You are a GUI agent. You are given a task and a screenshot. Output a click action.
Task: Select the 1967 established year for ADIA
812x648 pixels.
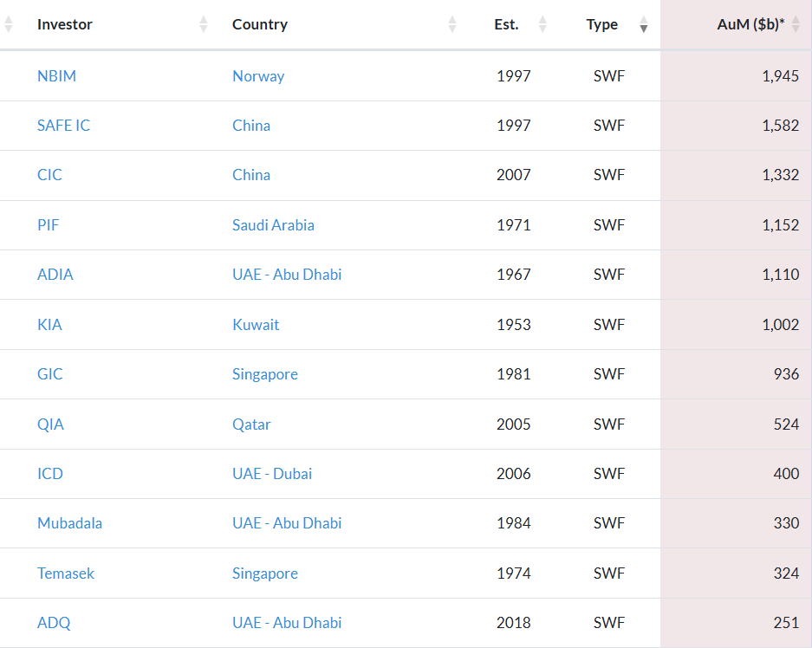pos(514,275)
